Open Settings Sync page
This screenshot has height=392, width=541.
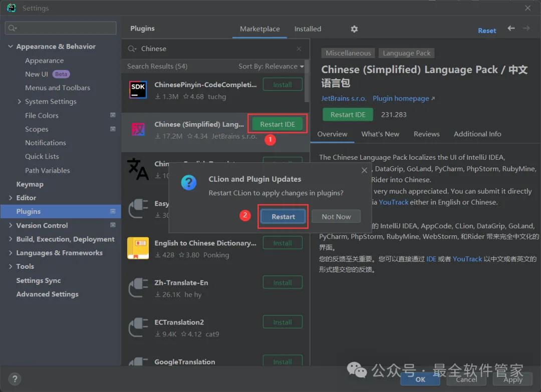click(38, 280)
